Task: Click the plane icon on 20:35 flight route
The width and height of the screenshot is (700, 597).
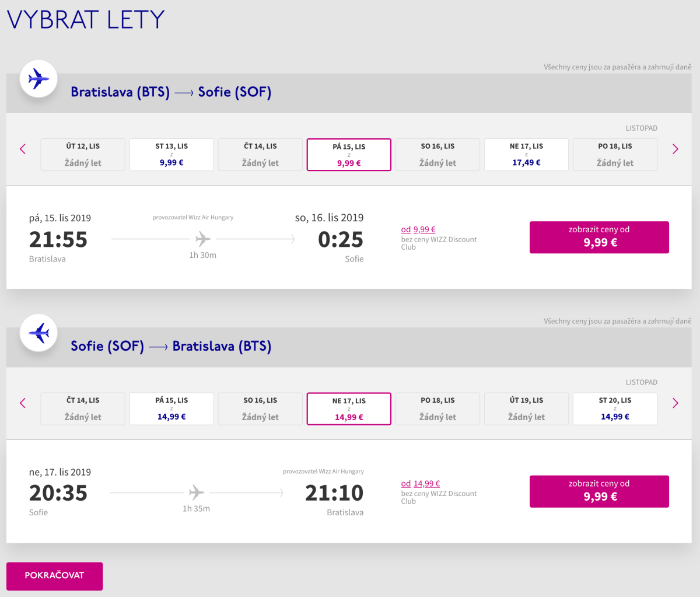Action: pos(197,493)
